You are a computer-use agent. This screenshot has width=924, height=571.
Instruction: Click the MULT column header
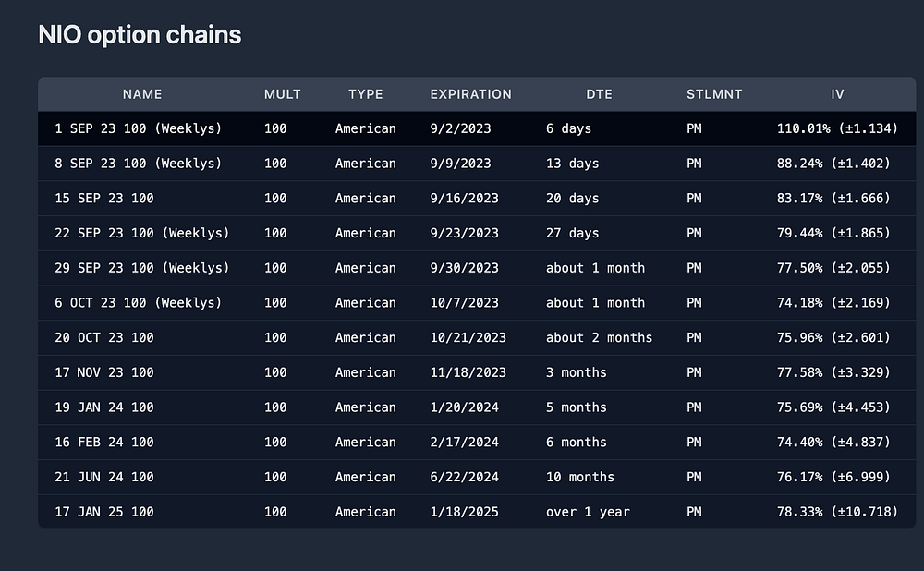point(282,94)
